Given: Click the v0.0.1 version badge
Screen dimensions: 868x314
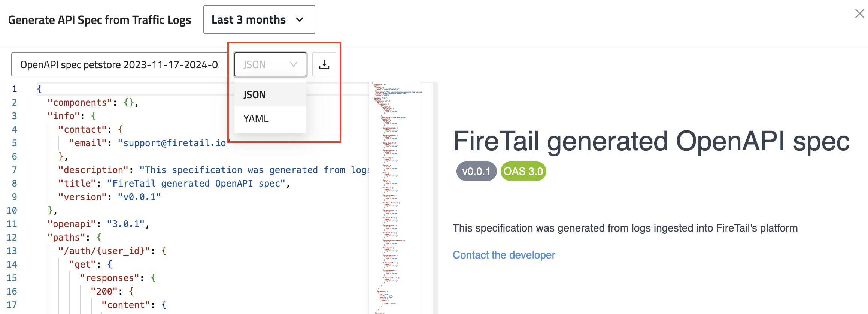Looking at the screenshot, I should (x=476, y=172).
